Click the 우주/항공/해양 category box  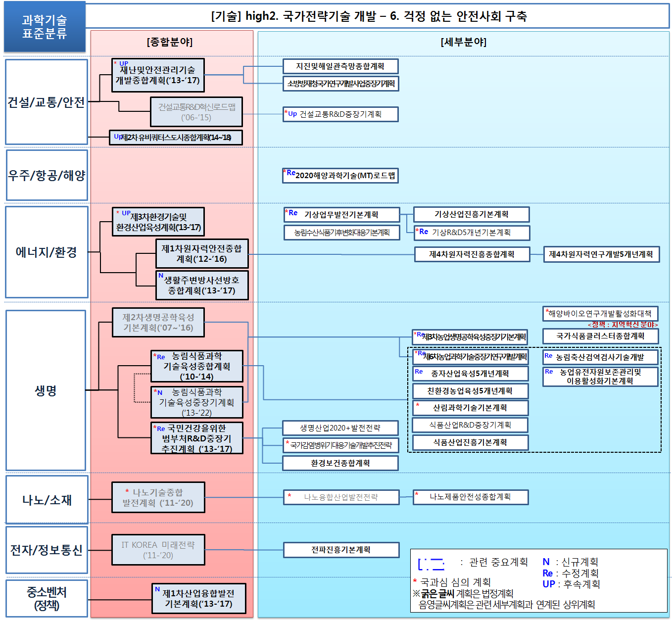tap(47, 175)
